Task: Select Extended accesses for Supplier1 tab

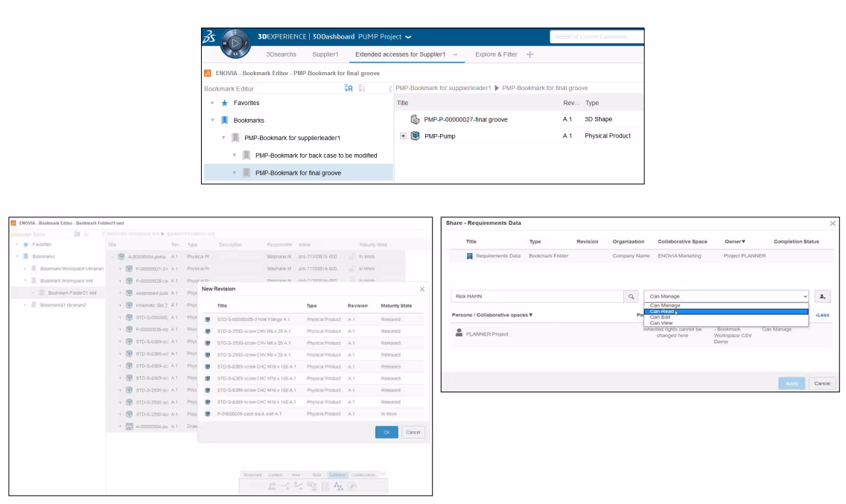Action: tap(401, 54)
